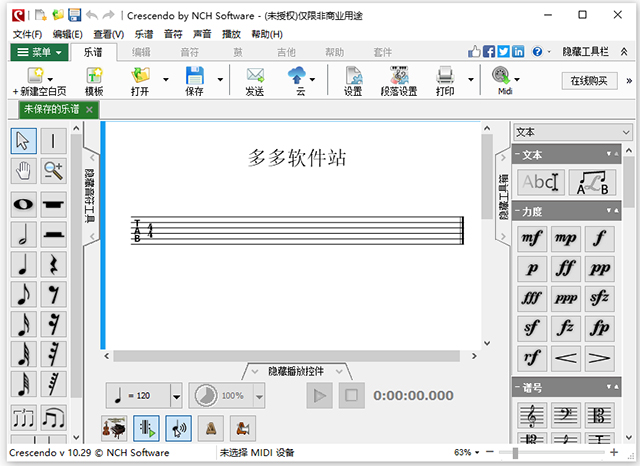Viewport: 640px width, 466px height.
Task: Select the Abc text tool
Action: point(541,182)
